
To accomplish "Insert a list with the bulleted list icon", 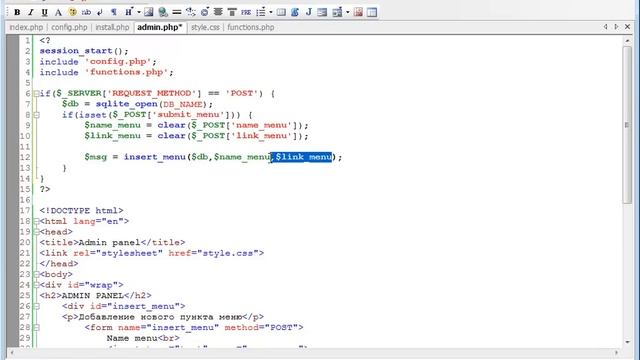I will pyautogui.click(x=261, y=12).
